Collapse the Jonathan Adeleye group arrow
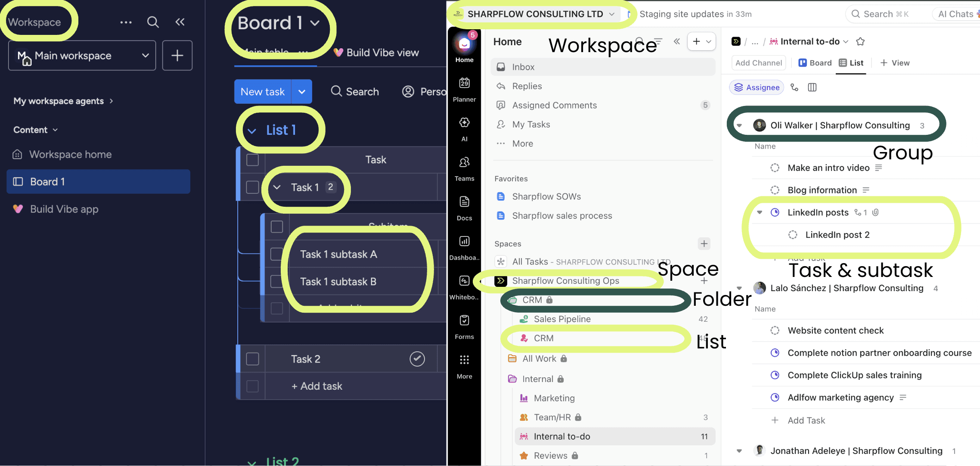The image size is (980, 466). click(739, 451)
